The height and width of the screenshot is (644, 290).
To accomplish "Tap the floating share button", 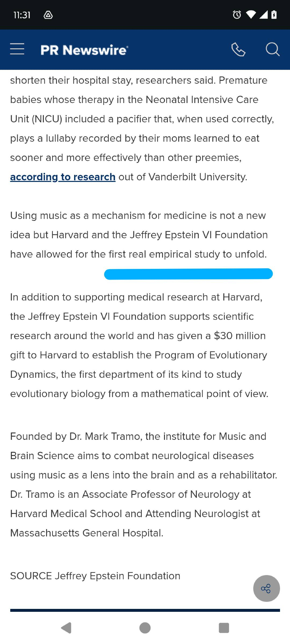I will tap(266, 588).
